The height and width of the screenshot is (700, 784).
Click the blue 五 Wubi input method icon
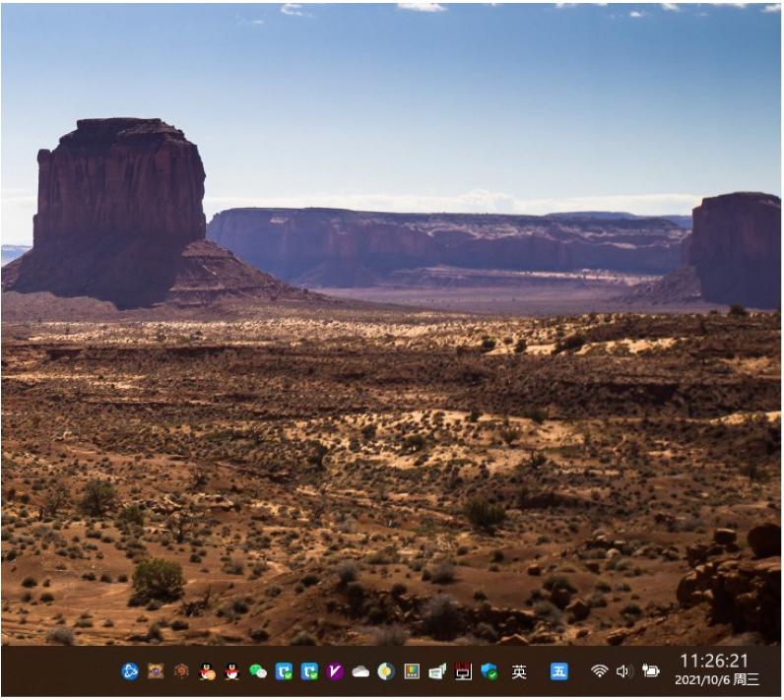559,671
